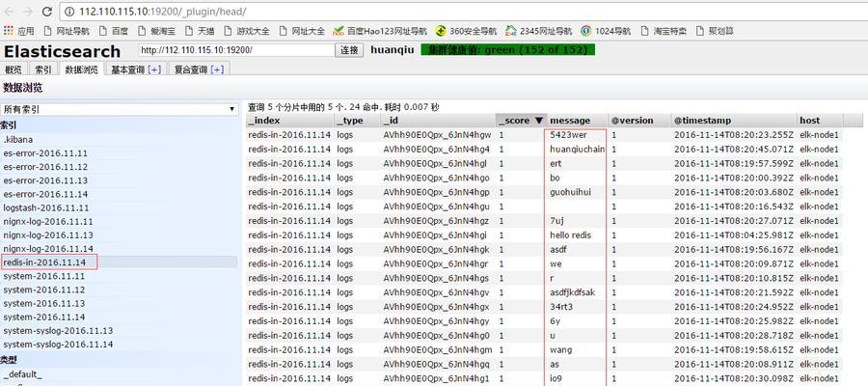This screenshot has height=386, width=868.
Task: Click the browser address bar URL
Action: pyautogui.click(x=163, y=11)
